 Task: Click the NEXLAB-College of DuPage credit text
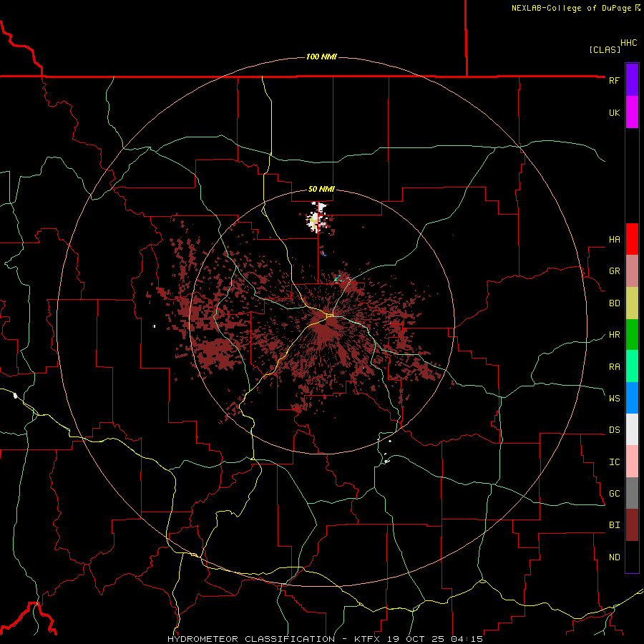571,8
